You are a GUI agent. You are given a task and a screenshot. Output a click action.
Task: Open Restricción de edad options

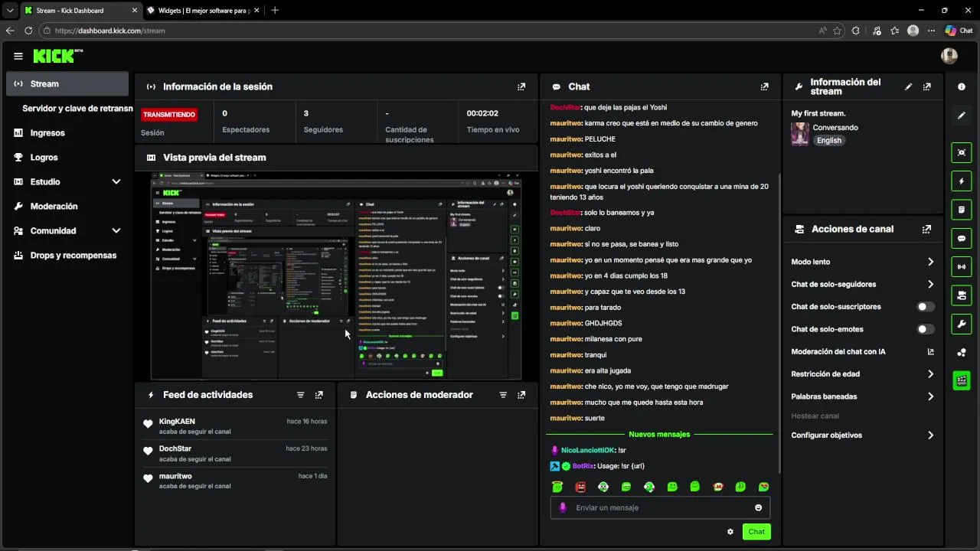tap(863, 374)
